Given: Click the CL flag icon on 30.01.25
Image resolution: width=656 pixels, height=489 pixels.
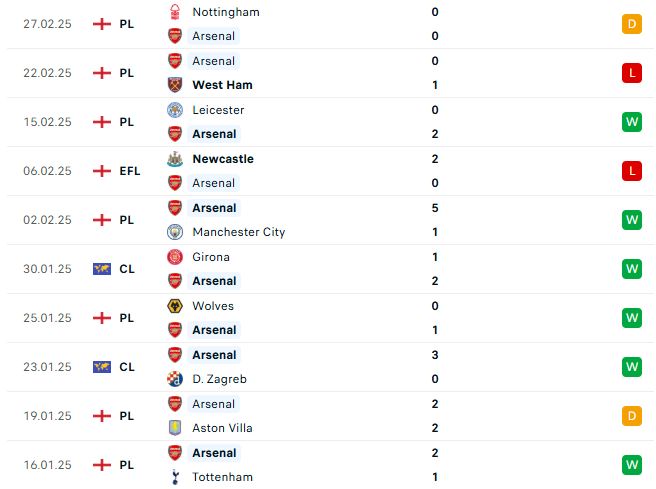Looking at the screenshot, I should click(102, 269).
